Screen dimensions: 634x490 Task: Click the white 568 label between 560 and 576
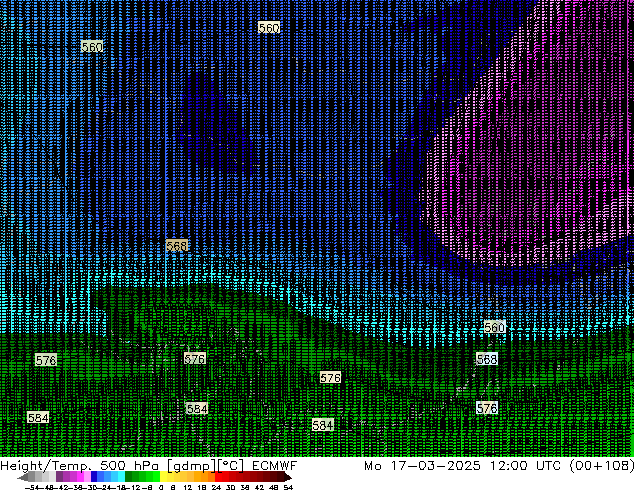tap(487, 359)
